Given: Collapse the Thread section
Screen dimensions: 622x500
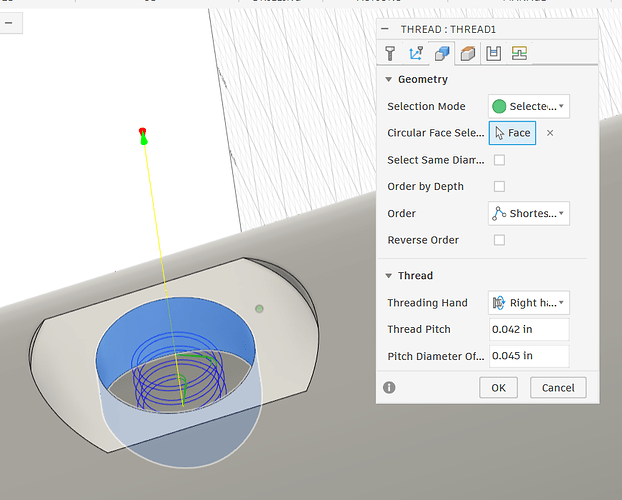Looking at the screenshot, I should click(x=388, y=275).
